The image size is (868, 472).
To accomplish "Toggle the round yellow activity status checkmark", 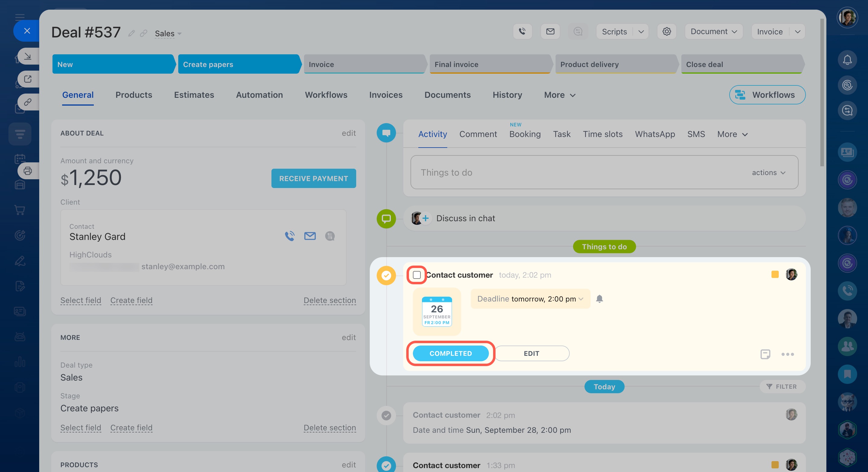I will point(386,276).
